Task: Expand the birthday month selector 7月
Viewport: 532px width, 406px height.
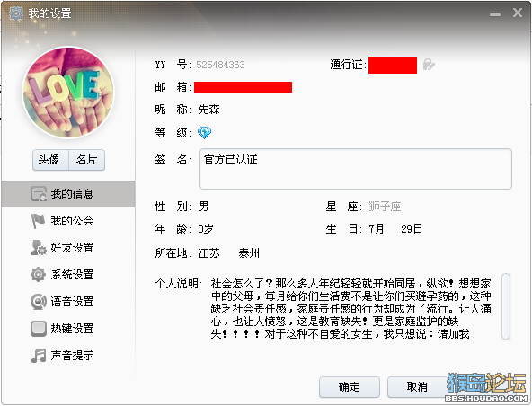Action: 377,229
